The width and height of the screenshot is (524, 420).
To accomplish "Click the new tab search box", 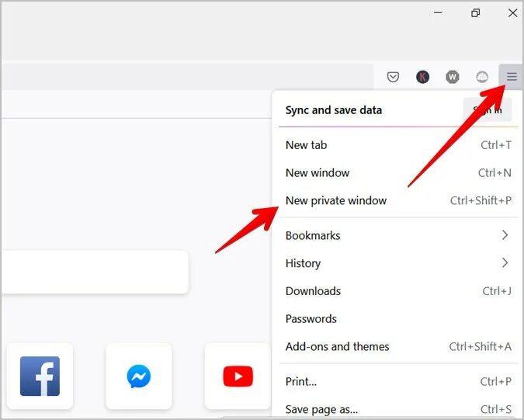I will click(x=95, y=272).
